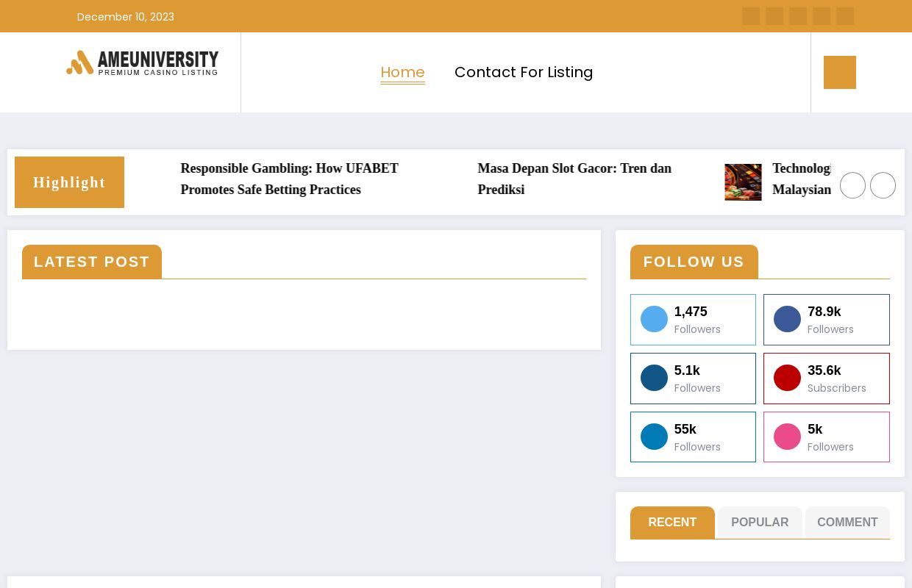Click the AMEUNIVERSITY site logo

[142, 63]
